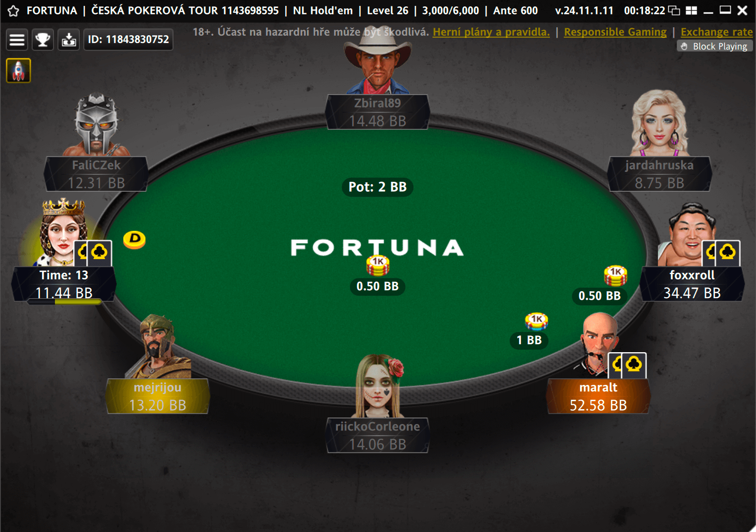
Task: Open the Exchange rate link
Action: click(x=716, y=32)
